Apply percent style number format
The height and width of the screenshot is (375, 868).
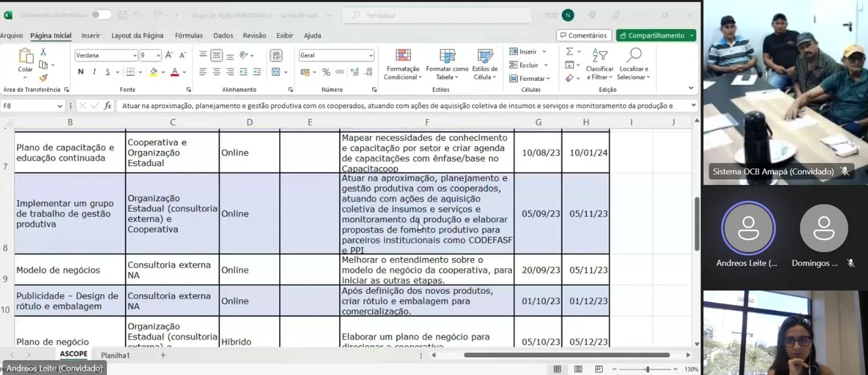[x=326, y=72]
